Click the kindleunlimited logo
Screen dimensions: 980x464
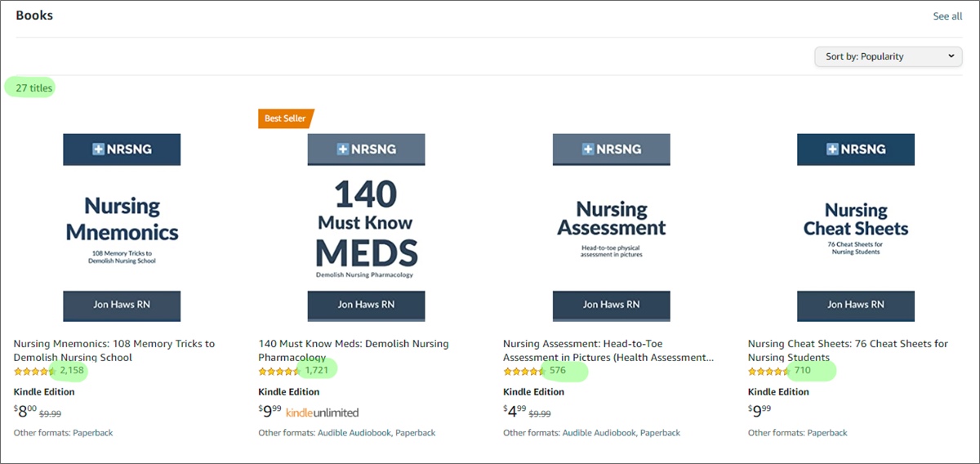coord(322,413)
